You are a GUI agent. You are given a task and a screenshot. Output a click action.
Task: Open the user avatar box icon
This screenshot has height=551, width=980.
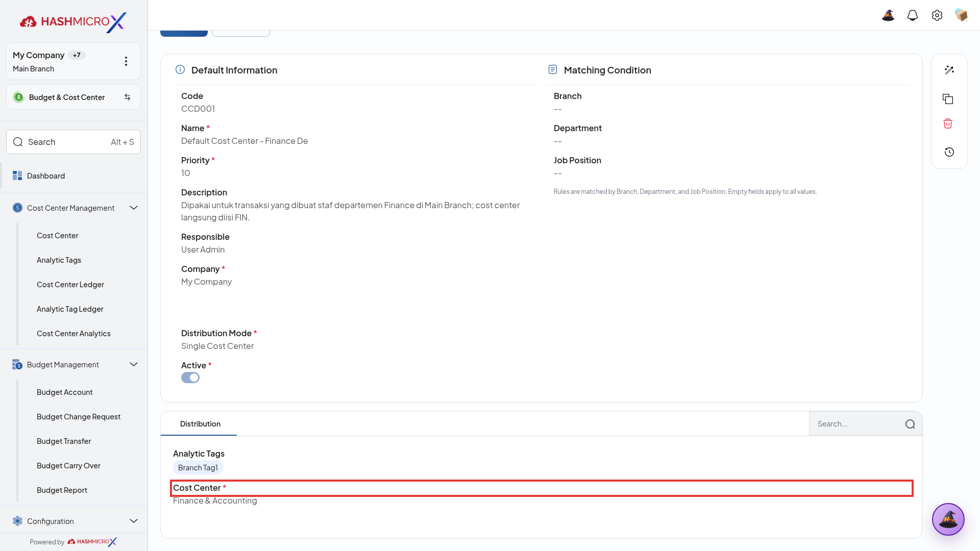pyautogui.click(x=962, y=15)
